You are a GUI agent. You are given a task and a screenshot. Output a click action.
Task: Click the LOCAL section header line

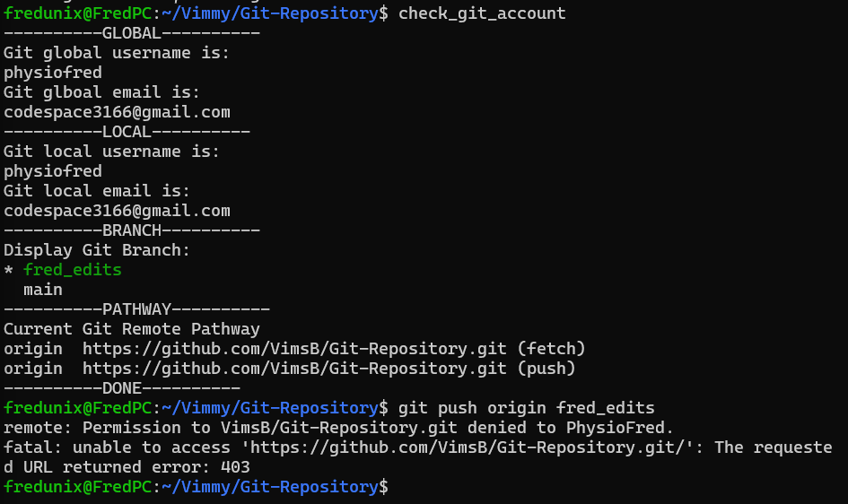coord(127,132)
